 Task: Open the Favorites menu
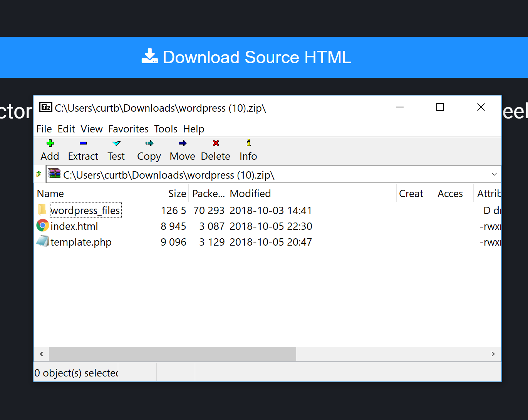click(x=128, y=129)
